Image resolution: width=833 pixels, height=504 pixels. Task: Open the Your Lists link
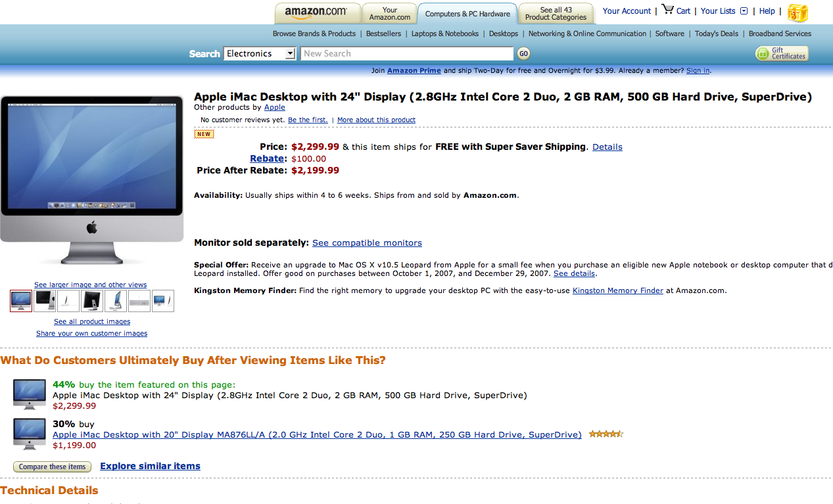tap(718, 11)
